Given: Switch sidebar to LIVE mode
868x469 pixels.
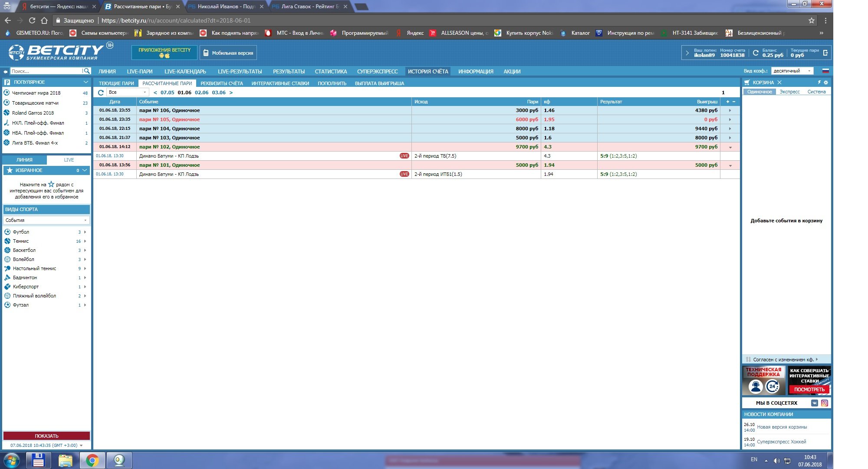Looking at the screenshot, I should (69, 160).
